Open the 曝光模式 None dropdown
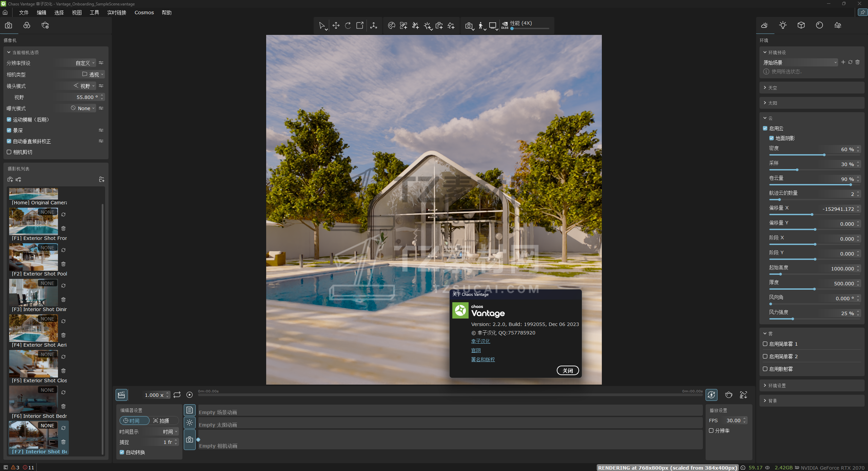Image resolution: width=868 pixels, height=471 pixels. point(83,108)
